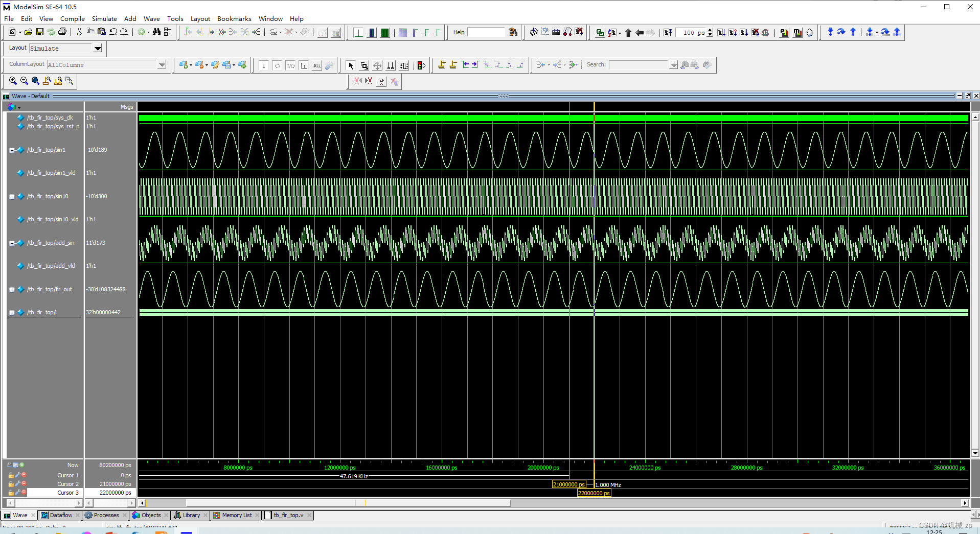Click the traffic-light Stop Wave Drawing icon
Viewport: 980px width, 534px height.
click(421, 65)
